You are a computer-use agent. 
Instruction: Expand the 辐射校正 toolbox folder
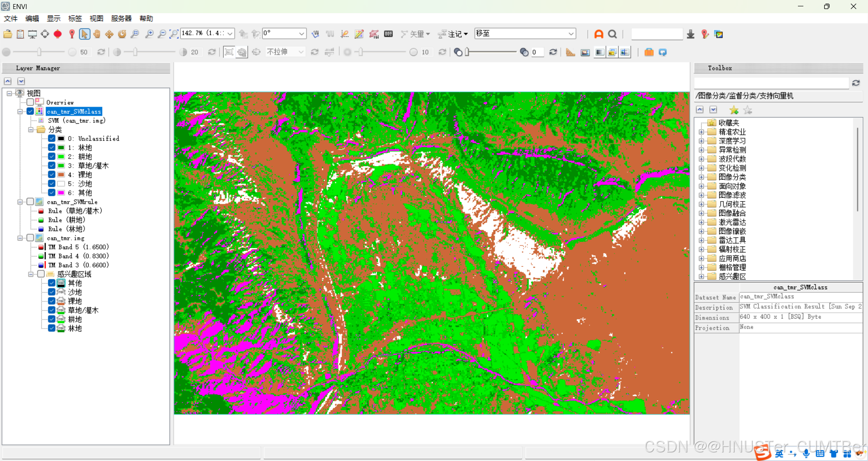coord(701,249)
